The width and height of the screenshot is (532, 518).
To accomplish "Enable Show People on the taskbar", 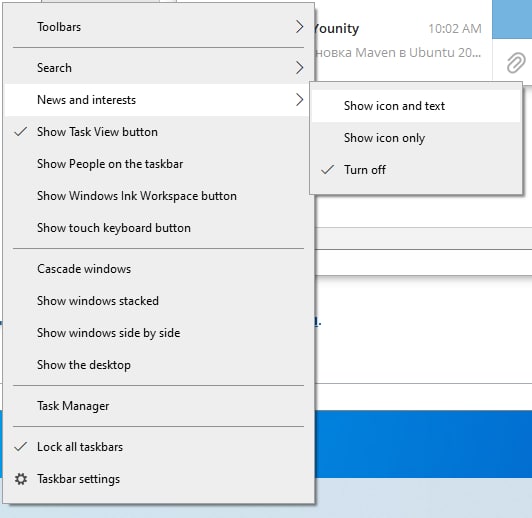I will click(x=157, y=164).
